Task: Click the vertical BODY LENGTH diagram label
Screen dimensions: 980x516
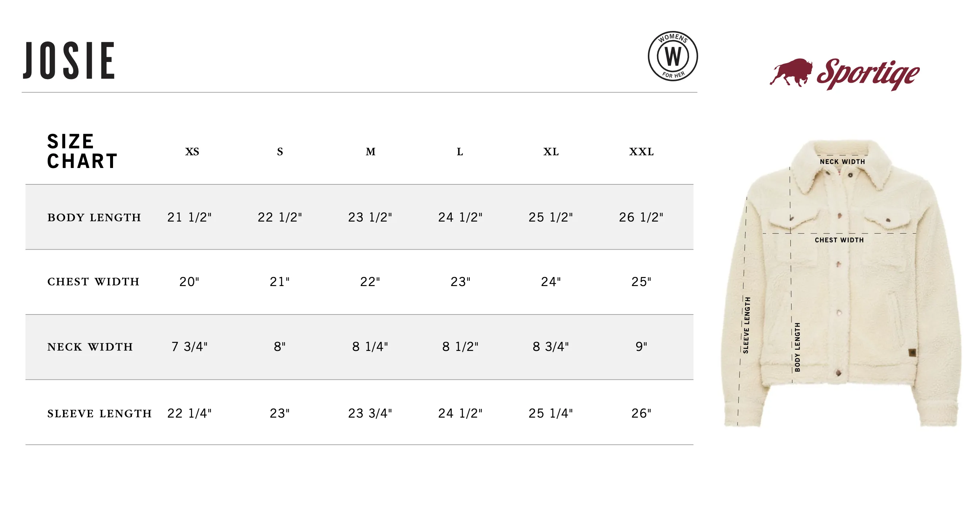Action: pos(797,347)
